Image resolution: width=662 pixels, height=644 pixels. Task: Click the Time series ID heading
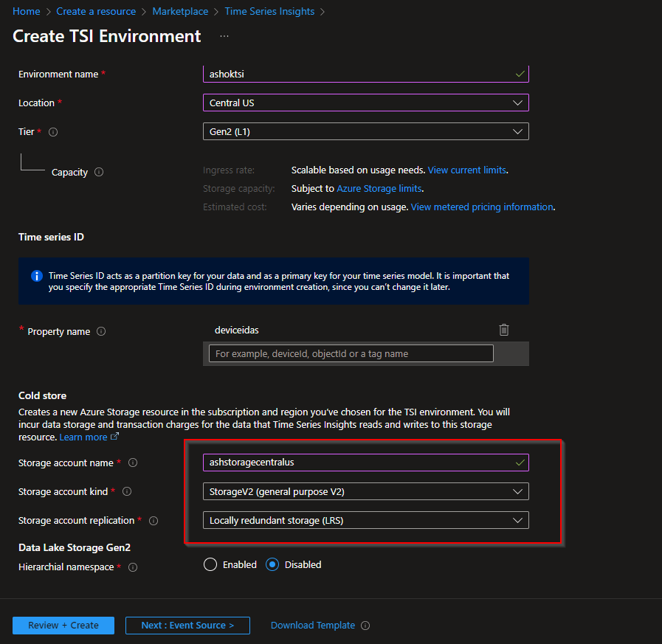pyautogui.click(x=51, y=238)
